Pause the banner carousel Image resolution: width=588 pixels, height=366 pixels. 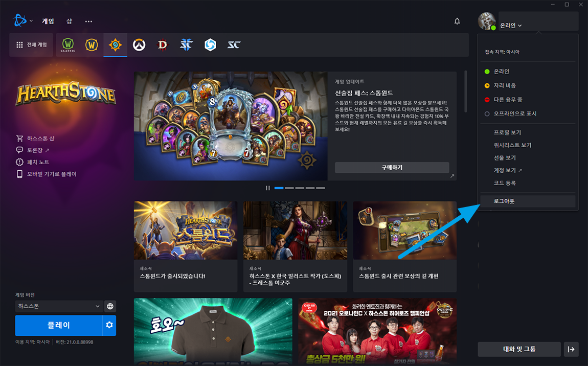268,188
